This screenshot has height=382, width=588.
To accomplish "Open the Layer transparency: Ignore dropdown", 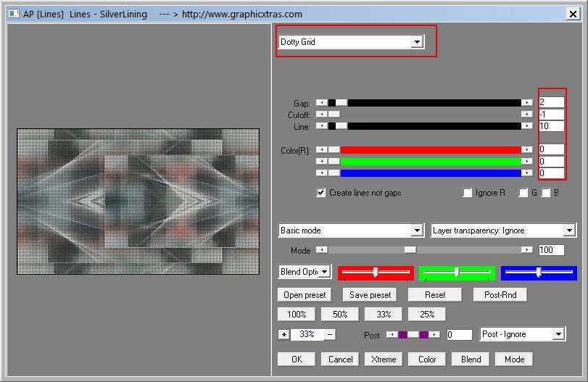I will 568,231.
